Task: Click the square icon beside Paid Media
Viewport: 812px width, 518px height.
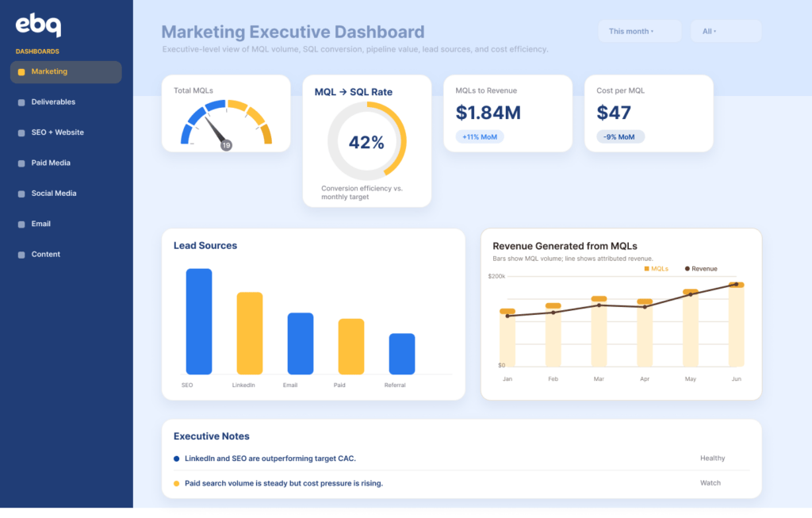Action: [21, 163]
